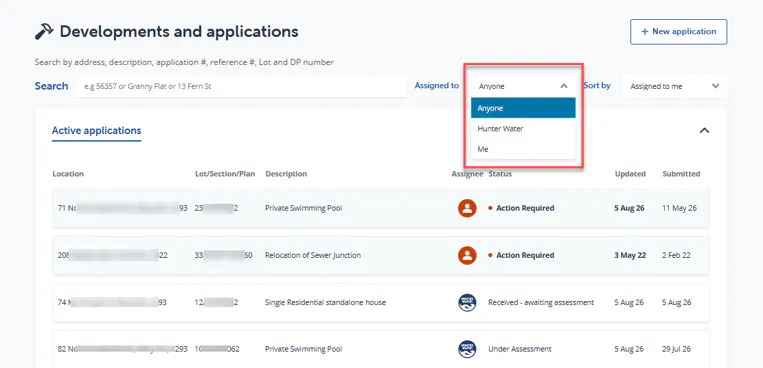Open the Relocation of Sewer Junction application
This screenshot has height=368, width=763.
(381, 256)
